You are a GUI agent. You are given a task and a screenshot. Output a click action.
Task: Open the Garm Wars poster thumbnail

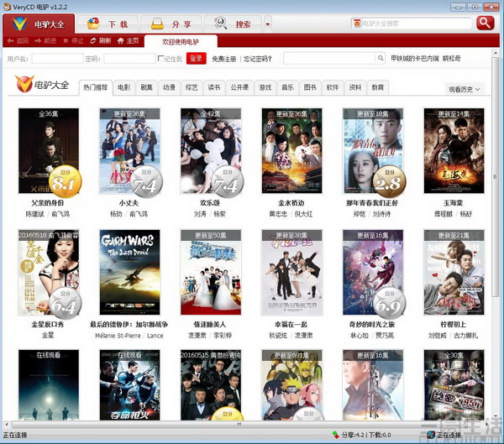point(129,272)
